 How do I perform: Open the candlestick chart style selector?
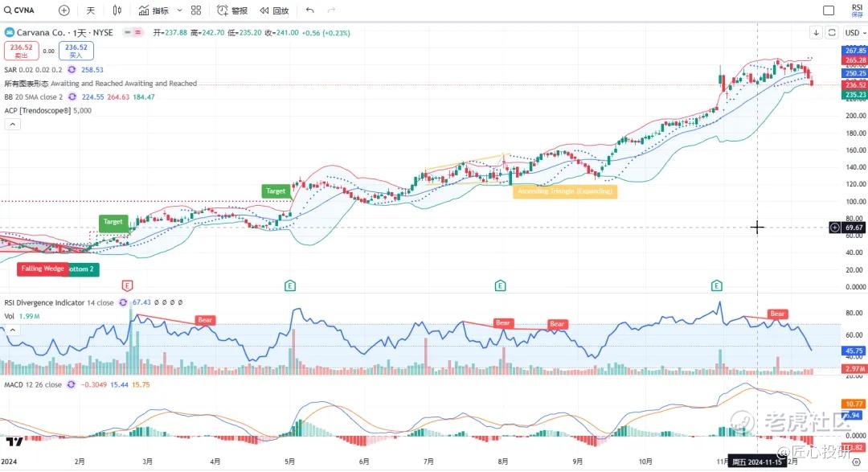[117, 10]
